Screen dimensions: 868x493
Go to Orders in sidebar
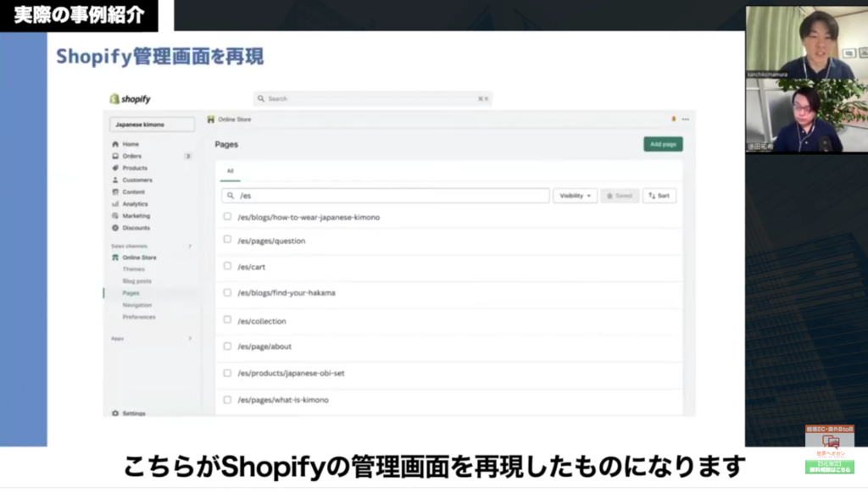131,156
